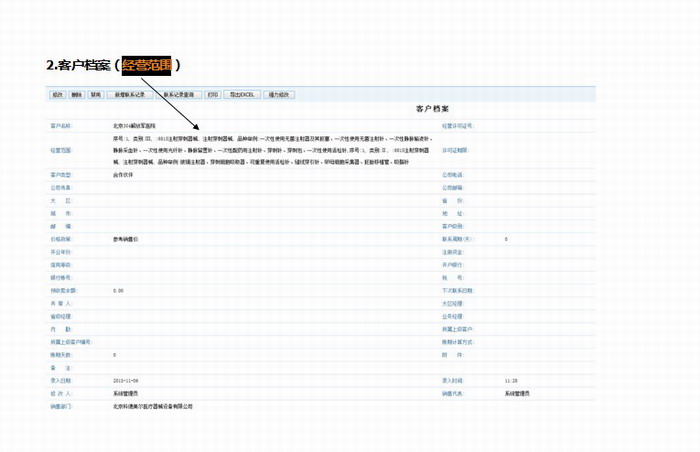Viewport: 700px width, 452px height.
Task: Click the sales department value 北京科德美尔医疗器械设备有限公司
Action: [153, 407]
